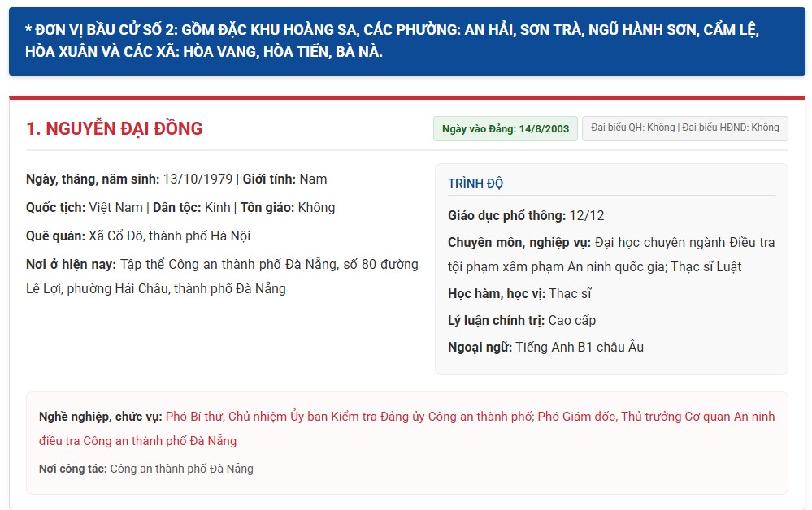Click the blue electoral unit number 2 banner

pyautogui.click(x=406, y=41)
